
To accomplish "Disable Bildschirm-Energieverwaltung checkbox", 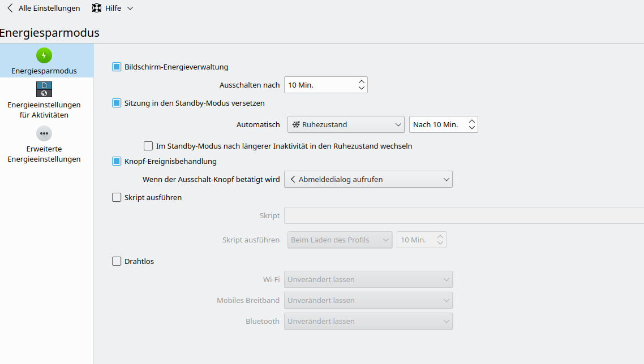I will point(117,67).
